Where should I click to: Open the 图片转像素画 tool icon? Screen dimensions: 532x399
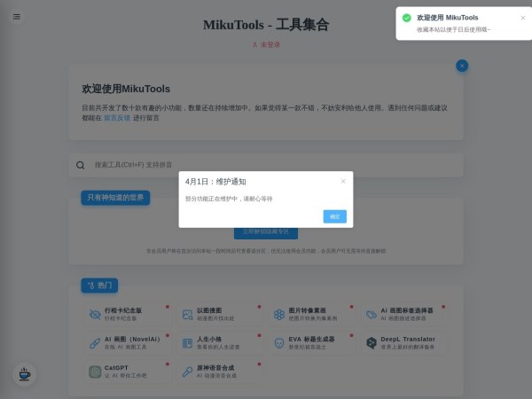click(x=278, y=315)
